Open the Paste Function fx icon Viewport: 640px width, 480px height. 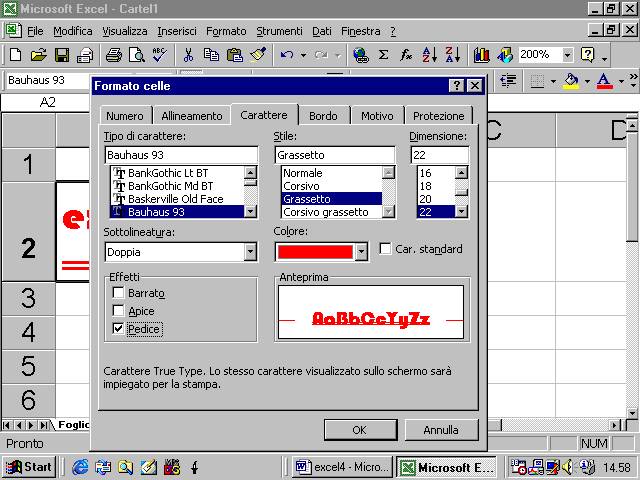(x=406, y=54)
